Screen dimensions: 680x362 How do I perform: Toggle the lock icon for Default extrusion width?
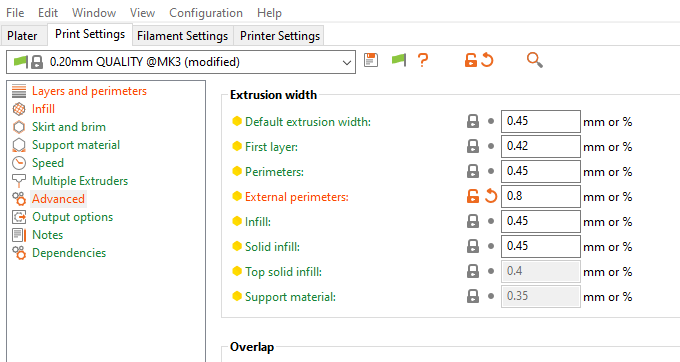(473, 121)
